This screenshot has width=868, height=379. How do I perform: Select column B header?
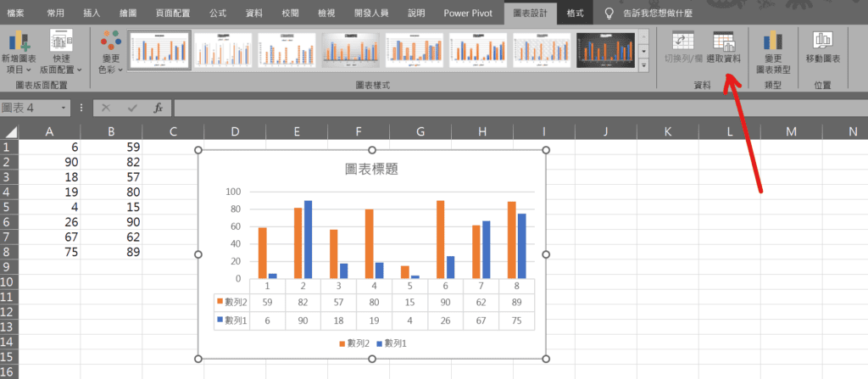[111, 132]
